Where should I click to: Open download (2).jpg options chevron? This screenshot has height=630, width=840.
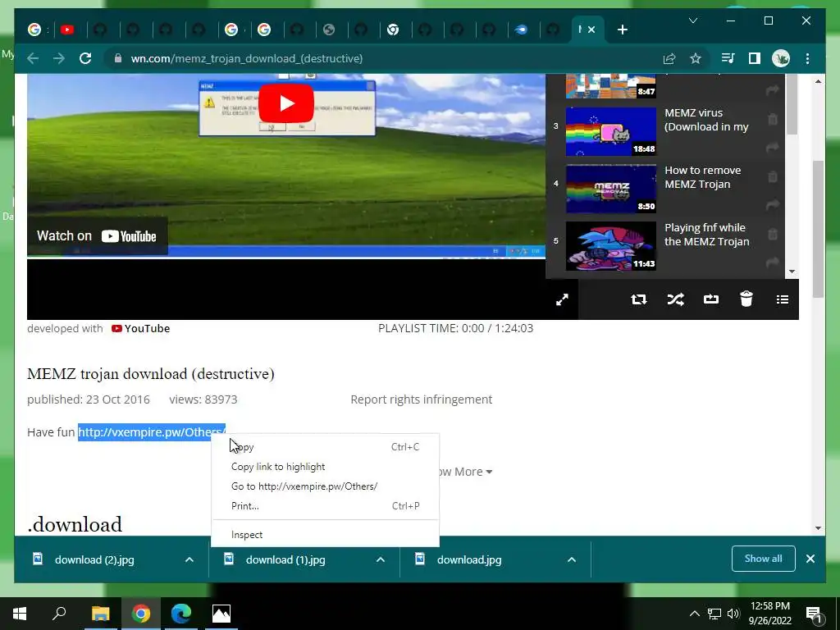(189, 559)
